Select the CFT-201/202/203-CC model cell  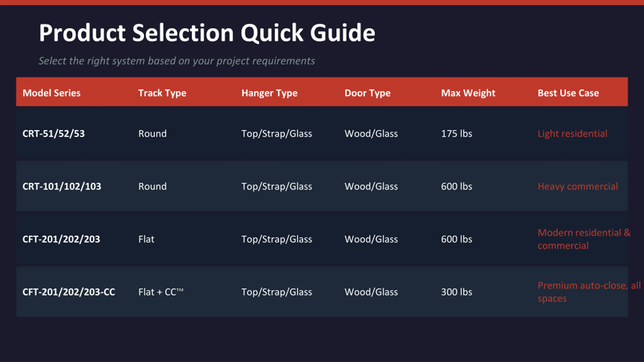coord(69,292)
